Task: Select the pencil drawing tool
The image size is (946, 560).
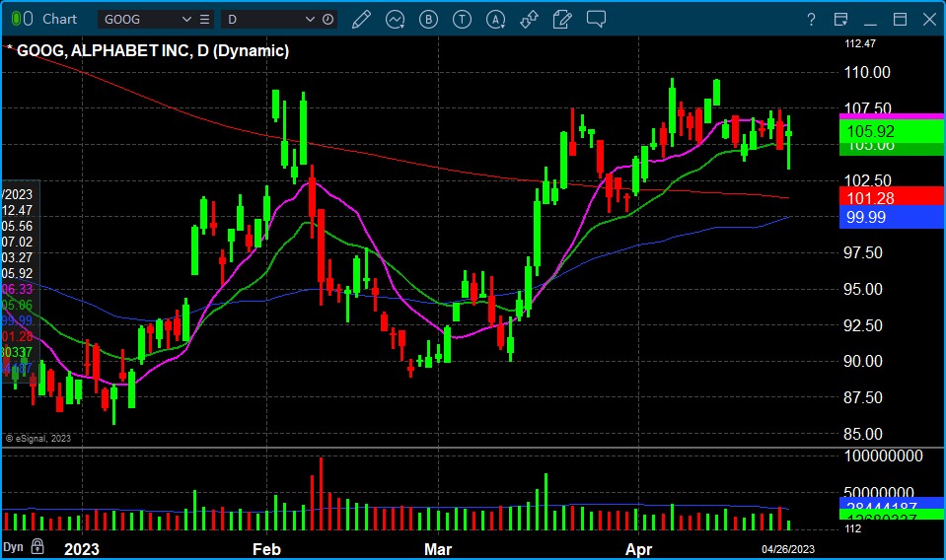Action: pyautogui.click(x=361, y=20)
